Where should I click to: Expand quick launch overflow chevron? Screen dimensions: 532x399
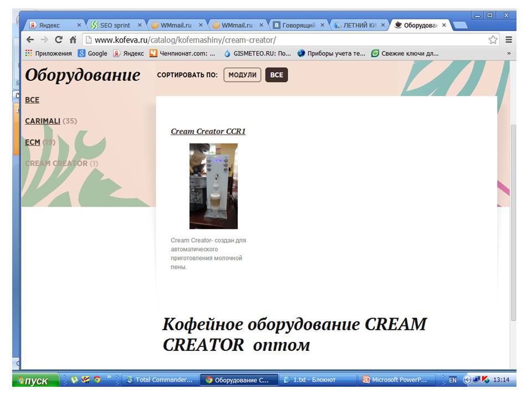pyautogui.click(x=109, y=377)
